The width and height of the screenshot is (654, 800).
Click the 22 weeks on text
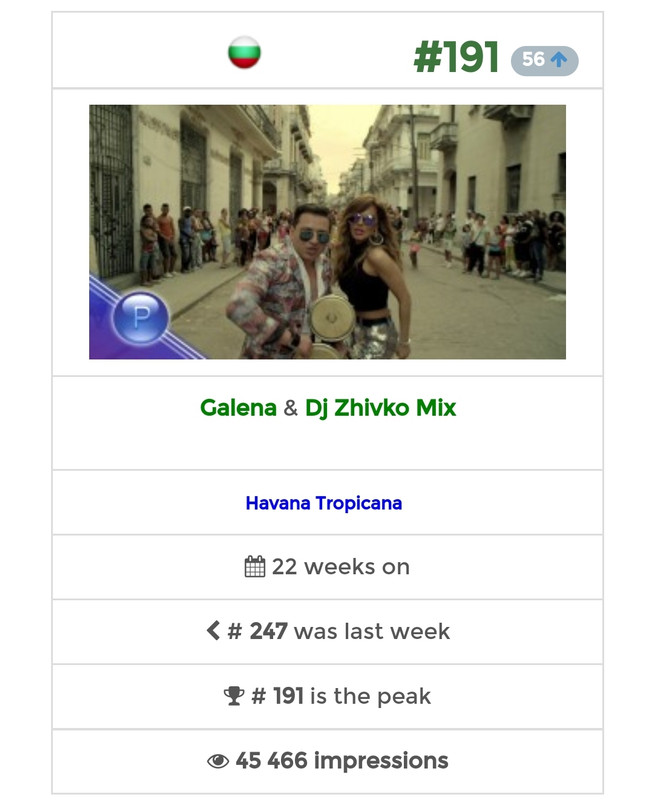click(x=340, y=567)
